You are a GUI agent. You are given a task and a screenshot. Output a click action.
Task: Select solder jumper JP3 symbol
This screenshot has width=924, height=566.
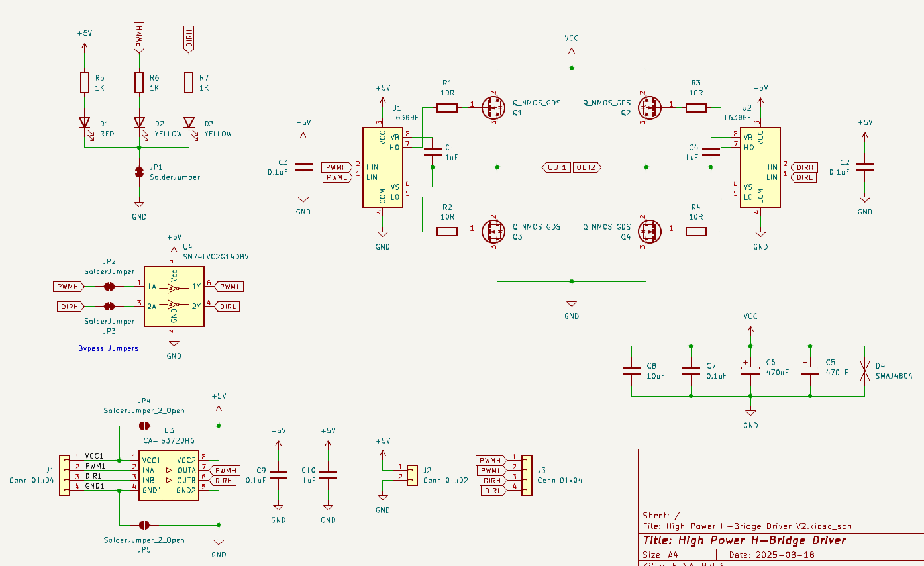coord(109,307)
